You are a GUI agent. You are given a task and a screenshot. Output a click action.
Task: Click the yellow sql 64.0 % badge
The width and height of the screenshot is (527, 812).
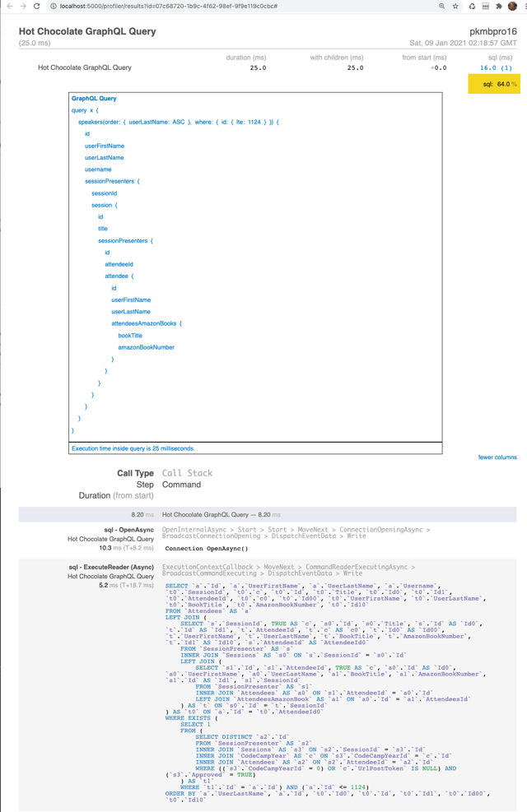point(494,84)
